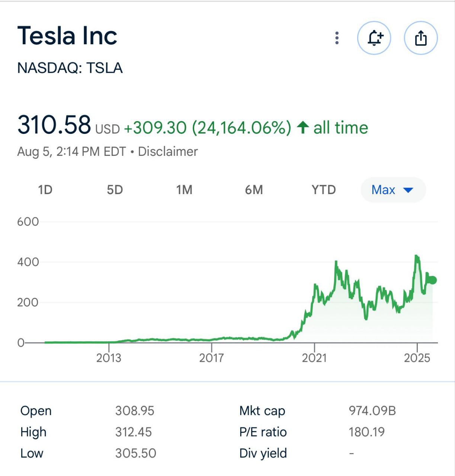Open the three-dot more options menu

(337, 38)
